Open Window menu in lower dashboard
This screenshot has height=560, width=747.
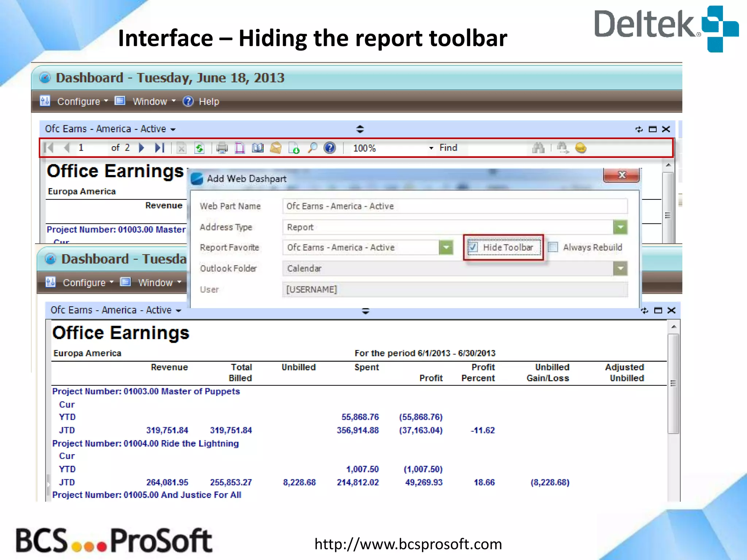coord(160,283)
